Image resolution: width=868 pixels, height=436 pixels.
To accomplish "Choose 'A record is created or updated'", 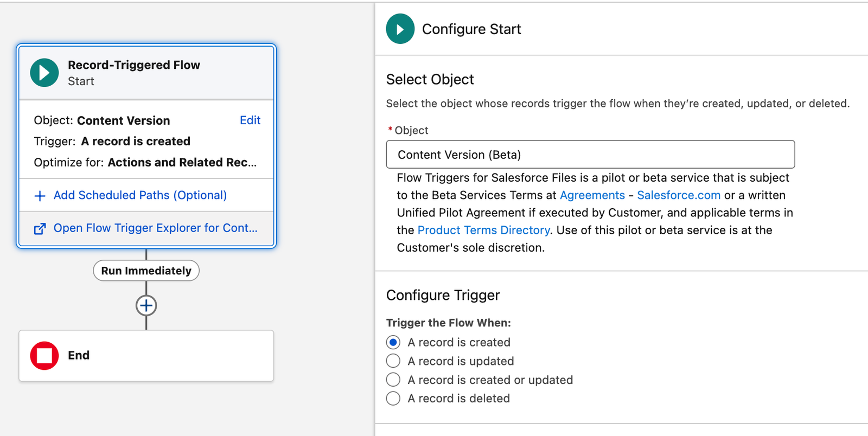I will tap(393, 380).
